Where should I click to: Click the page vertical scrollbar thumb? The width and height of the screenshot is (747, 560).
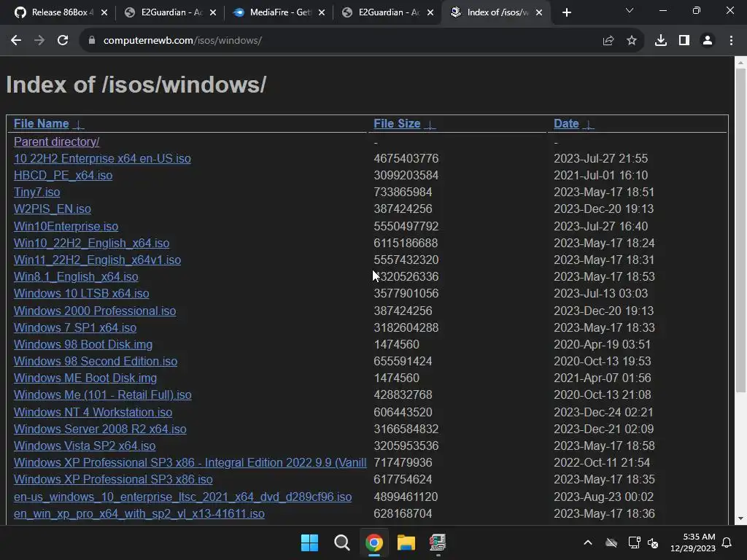point(740,230)
